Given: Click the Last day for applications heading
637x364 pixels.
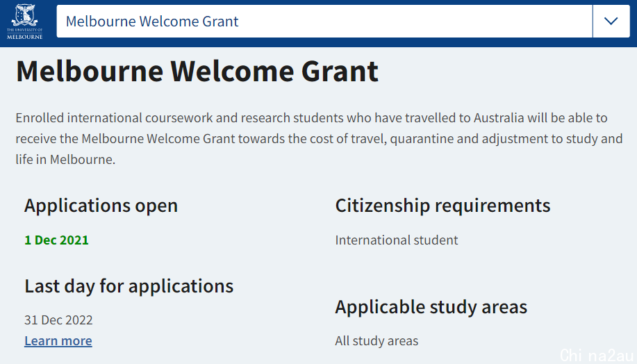Looking at the screenshot, I should [x=129, y=286].
